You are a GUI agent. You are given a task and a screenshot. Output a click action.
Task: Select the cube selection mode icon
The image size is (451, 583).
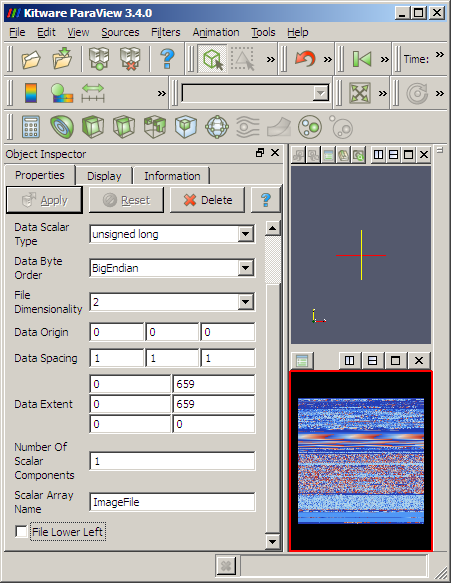tap(213, 59)
